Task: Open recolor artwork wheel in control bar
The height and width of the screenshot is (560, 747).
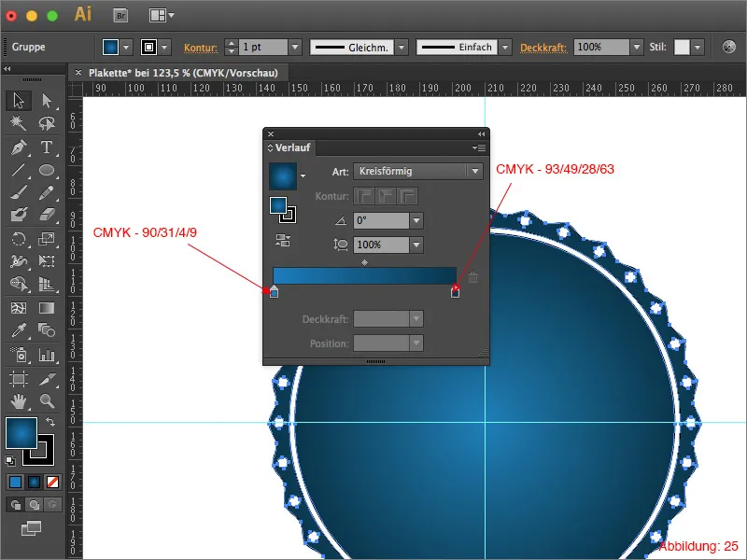Action: tap(729, 47)
